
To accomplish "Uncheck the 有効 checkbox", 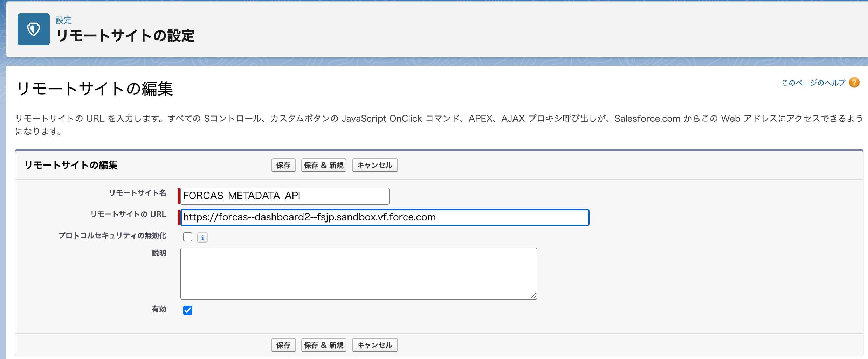I will [188, 310].
